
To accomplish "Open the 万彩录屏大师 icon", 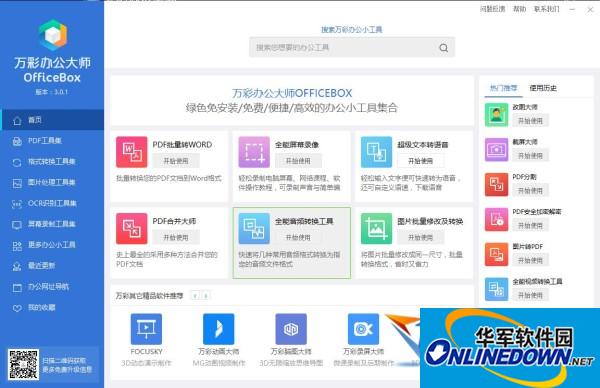I will click(x=363, y=329).
